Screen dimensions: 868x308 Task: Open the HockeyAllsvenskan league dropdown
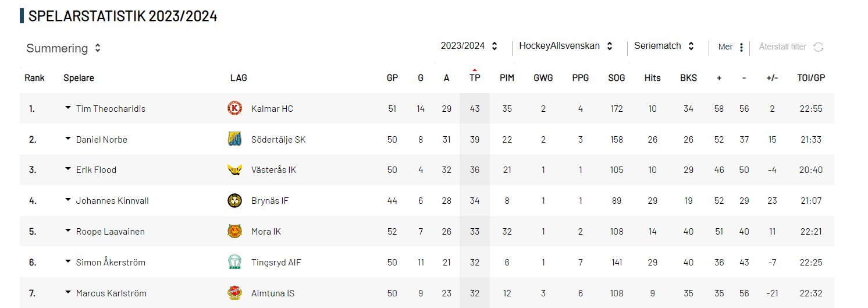(566, 46)
